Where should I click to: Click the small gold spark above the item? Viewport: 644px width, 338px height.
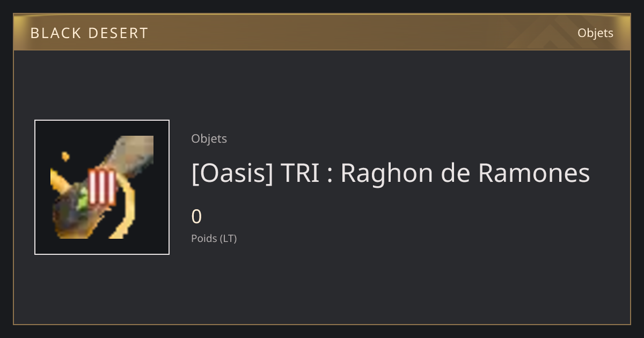click(65, 156)
